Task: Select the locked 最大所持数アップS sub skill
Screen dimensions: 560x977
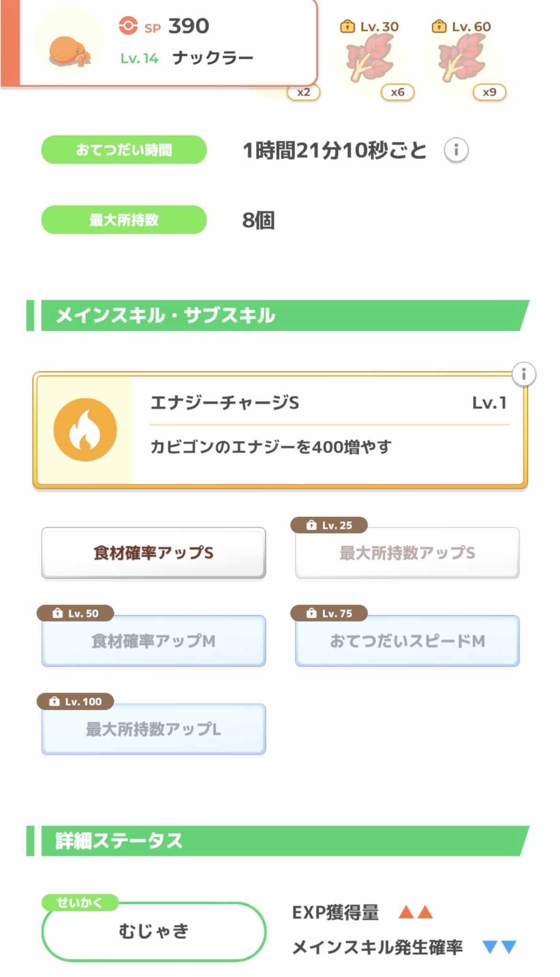Action: pyautogui.click(x=407, y=554)
